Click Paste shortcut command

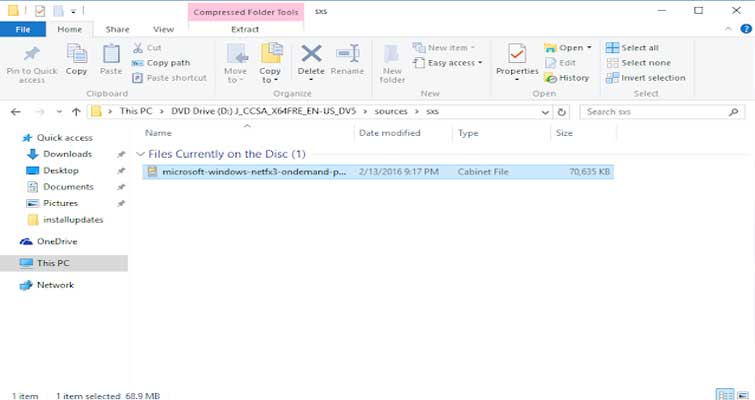(169, 77)
